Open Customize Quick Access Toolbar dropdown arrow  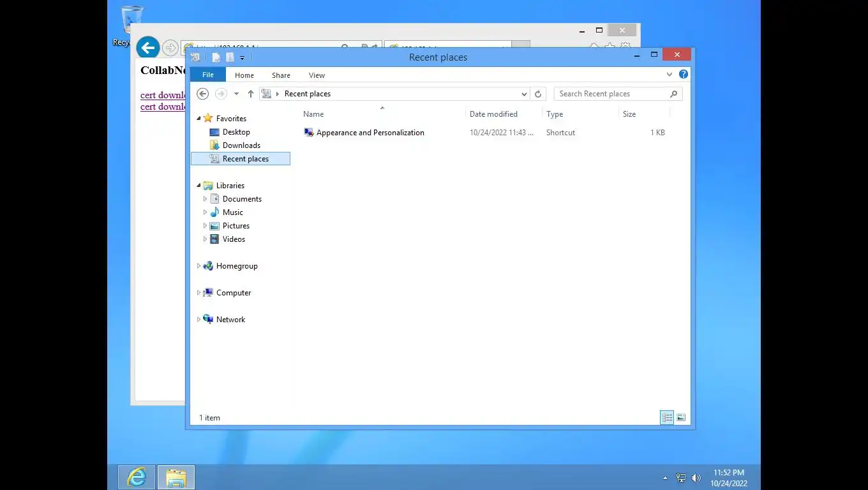pyautogui.click(x=242, y=58)
